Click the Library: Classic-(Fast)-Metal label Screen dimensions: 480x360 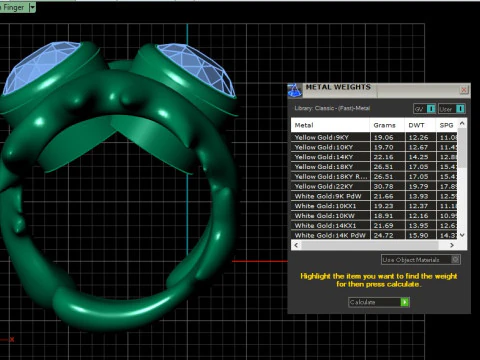pos(332,108)
